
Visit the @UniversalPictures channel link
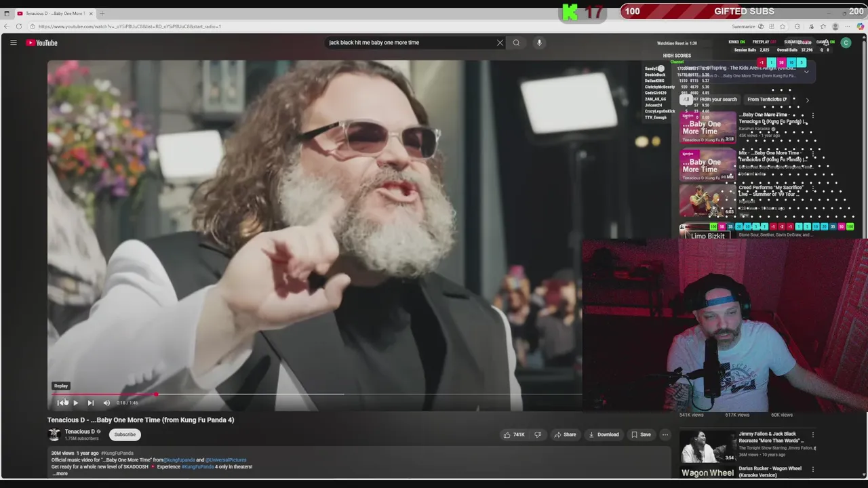click(x=226, y=460)
